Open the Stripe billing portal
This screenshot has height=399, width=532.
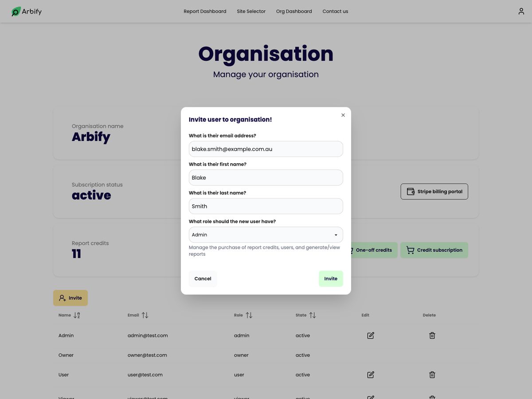(x=434, y=191)
